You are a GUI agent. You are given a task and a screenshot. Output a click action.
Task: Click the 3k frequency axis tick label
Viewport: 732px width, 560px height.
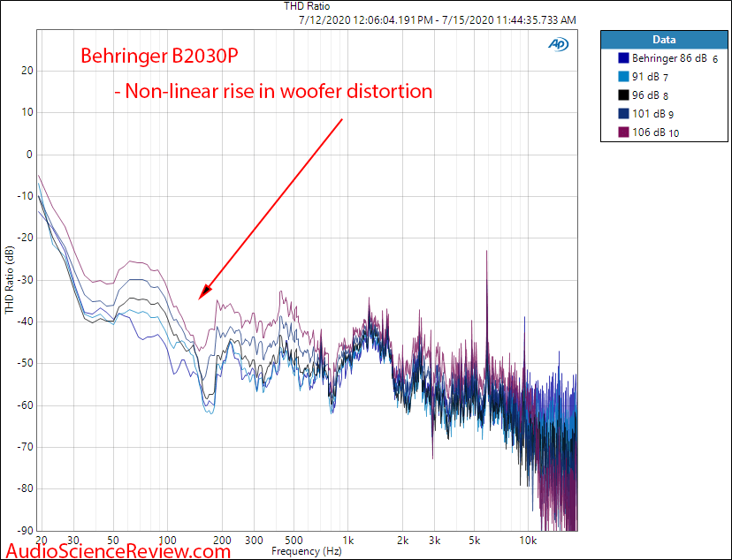point(434,541)
